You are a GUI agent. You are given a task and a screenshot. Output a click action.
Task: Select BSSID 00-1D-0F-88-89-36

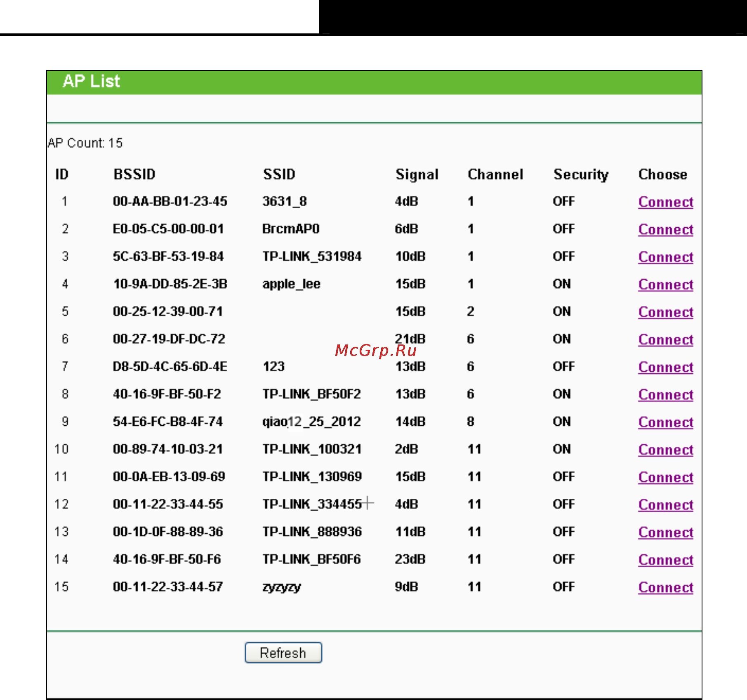click(x=168, y=531)
